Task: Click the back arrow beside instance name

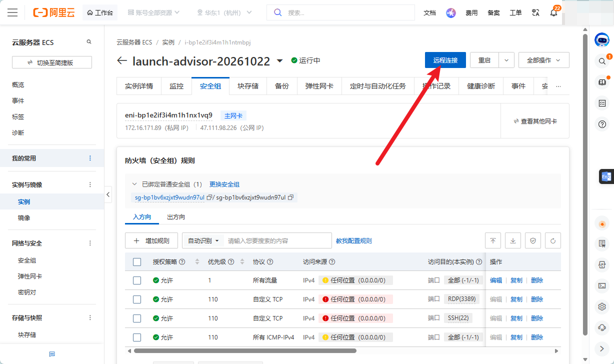Action: coord(122,60)
